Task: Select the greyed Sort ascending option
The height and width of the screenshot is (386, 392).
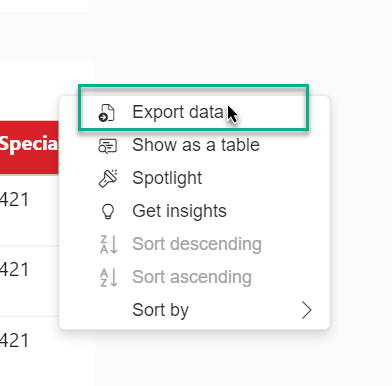Action: [194, 277]
